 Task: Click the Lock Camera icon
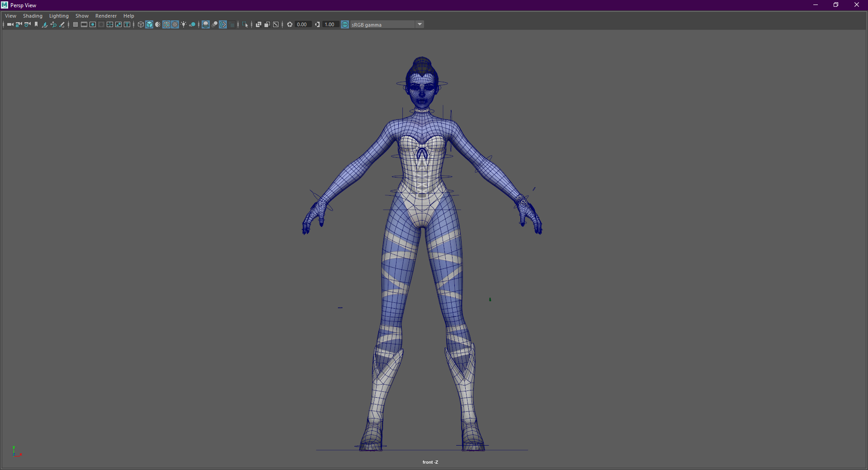click(x=19, y=24)
